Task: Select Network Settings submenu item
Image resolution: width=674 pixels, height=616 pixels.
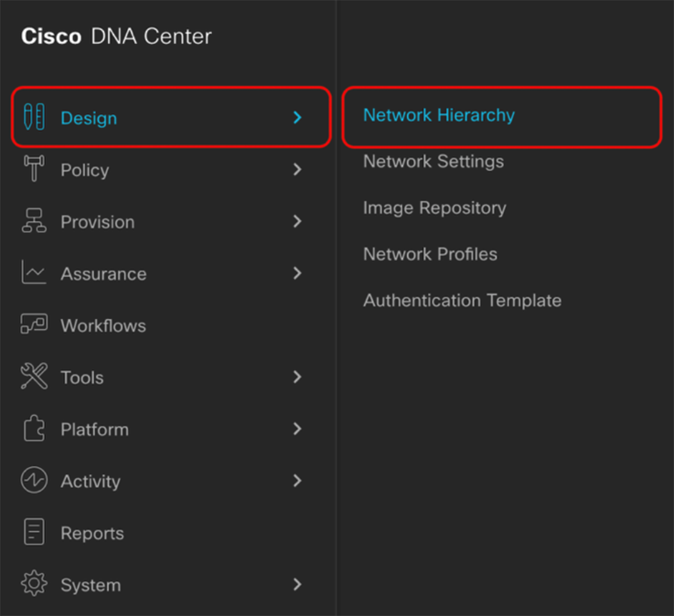Action: pyautogui.click(x=433, y=162)
